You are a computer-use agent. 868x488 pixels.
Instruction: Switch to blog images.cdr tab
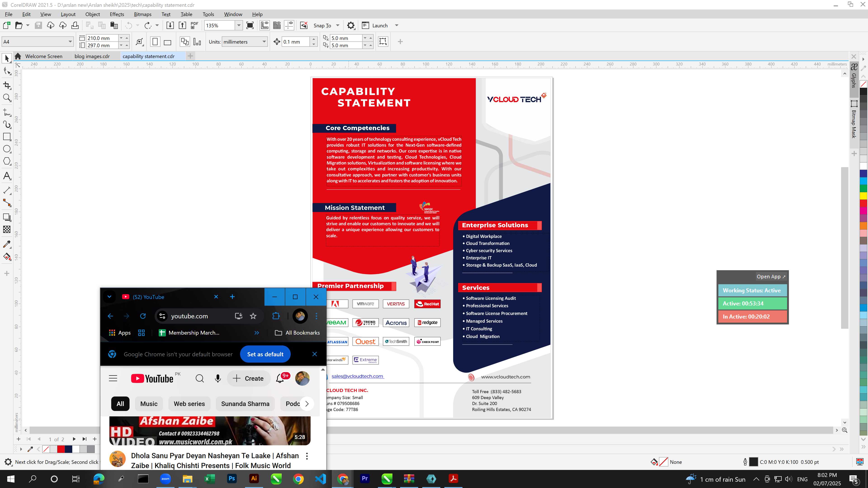(92, 56)
